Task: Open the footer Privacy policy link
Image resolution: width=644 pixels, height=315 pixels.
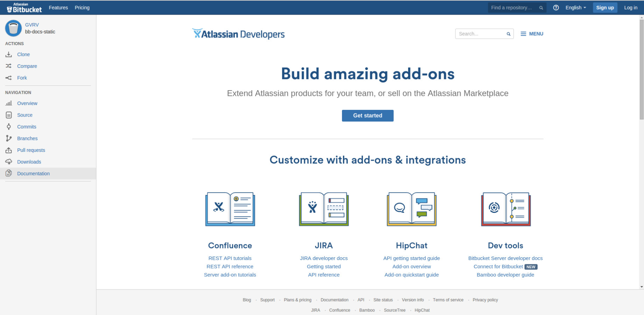Action: point(485,300)
